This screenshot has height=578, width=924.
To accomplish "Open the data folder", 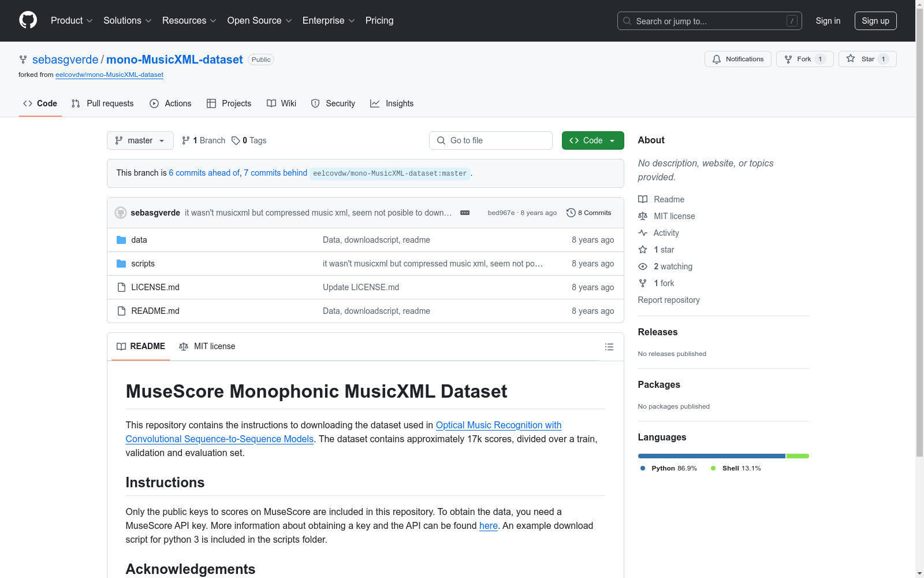I will pos(139,240).
